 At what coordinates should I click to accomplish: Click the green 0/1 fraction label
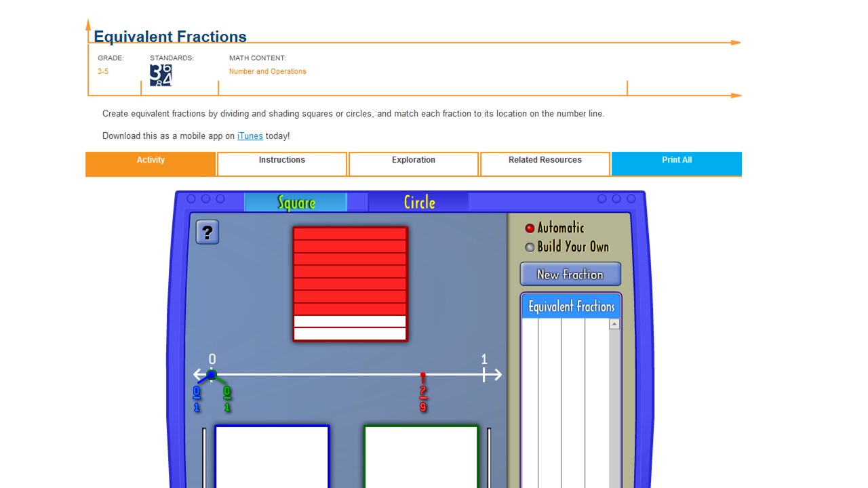pos(226,399)
